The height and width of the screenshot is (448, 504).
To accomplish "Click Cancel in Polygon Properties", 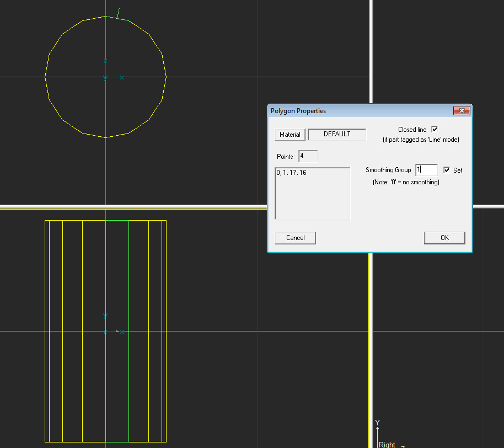I will point(295,238).
